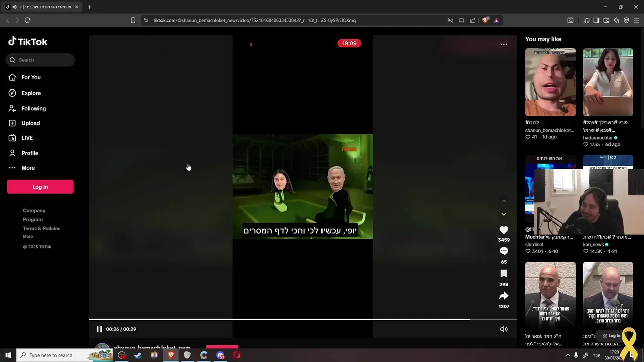Click the Windows taskbar search box
The height and width of the screenshot is (362, 644).
pos(64,355)
